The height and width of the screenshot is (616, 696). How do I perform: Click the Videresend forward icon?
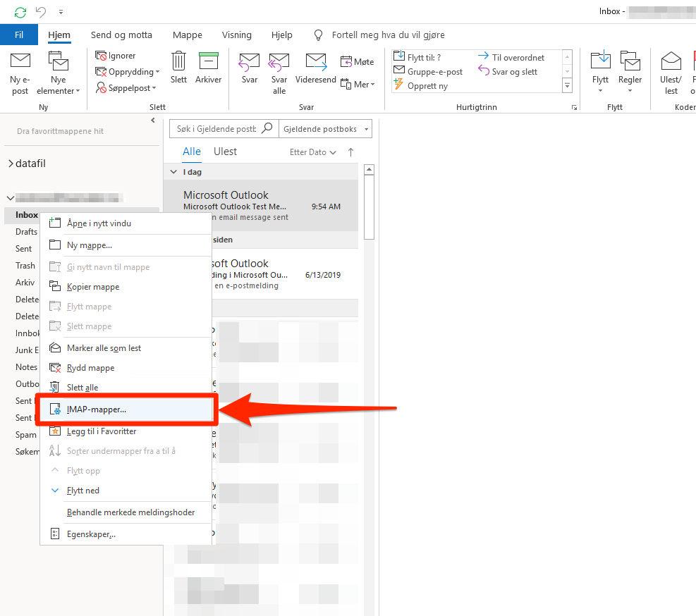(x=316, y=62)
